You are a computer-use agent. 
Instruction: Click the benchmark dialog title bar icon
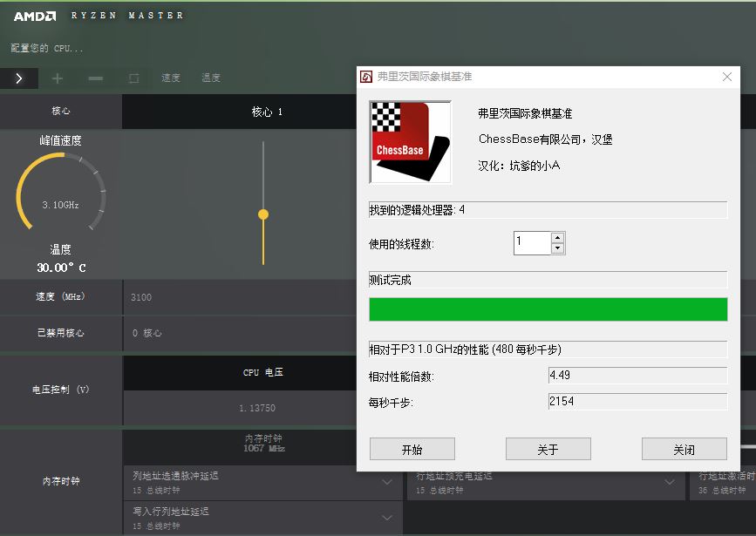click(x=367, y=76)
